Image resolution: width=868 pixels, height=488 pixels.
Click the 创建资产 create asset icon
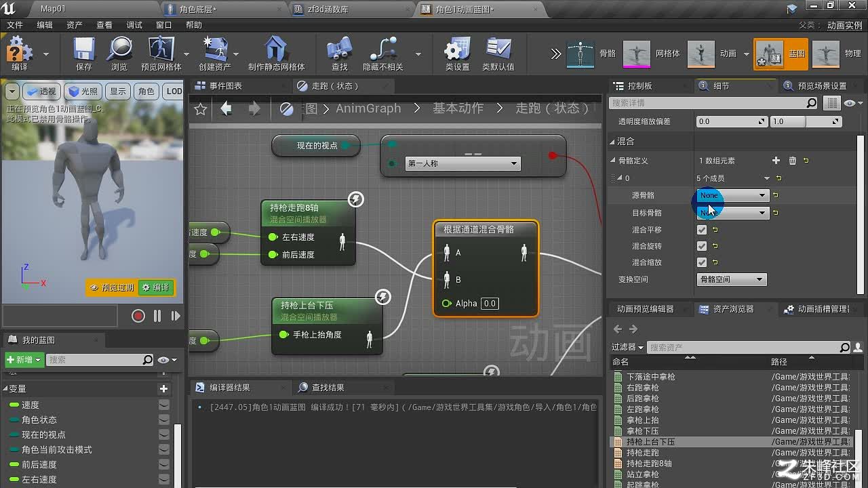point(215,53)
